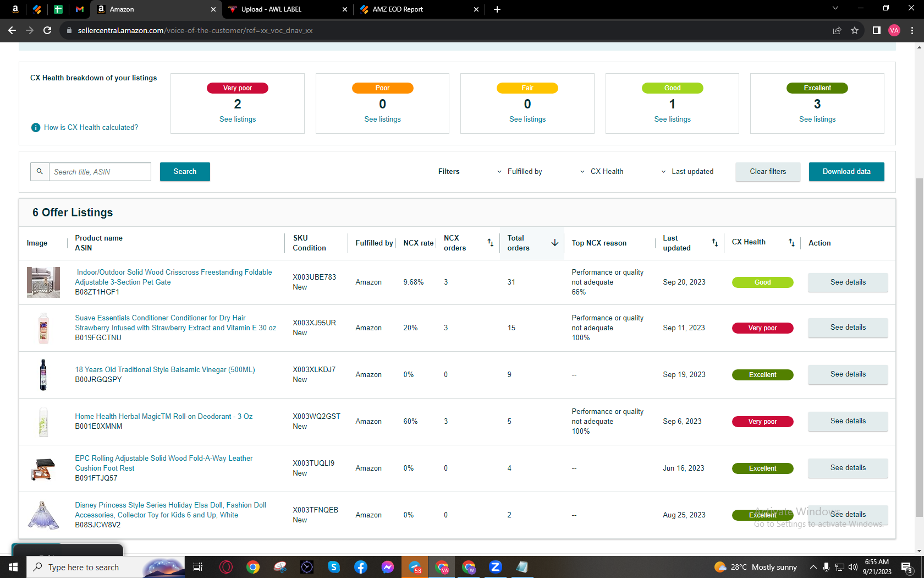Click the info icon beside CX Health calculation

36,128
